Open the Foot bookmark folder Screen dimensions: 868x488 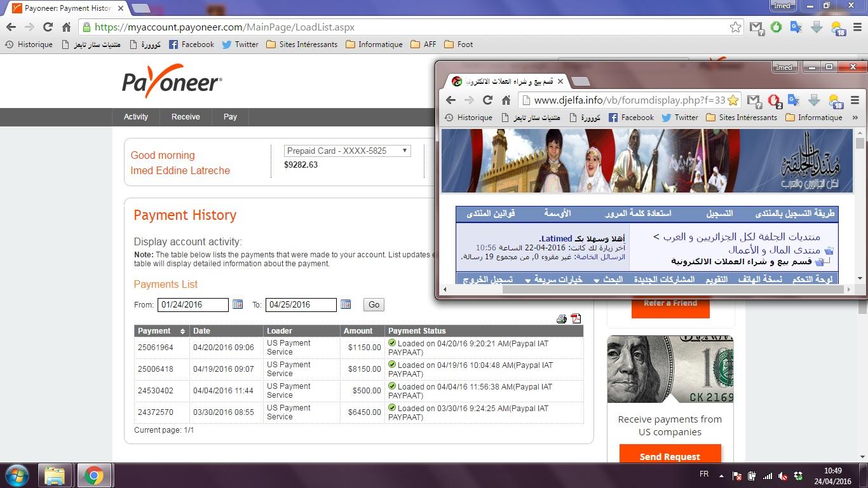tap(458, 44)
